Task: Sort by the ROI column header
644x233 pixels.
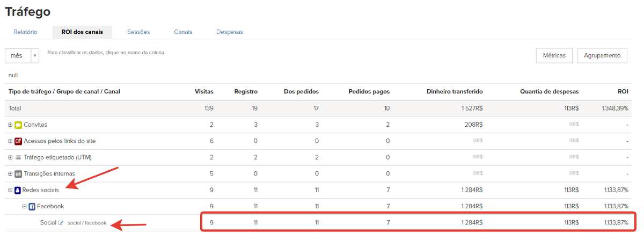Action: click(623, 92)
